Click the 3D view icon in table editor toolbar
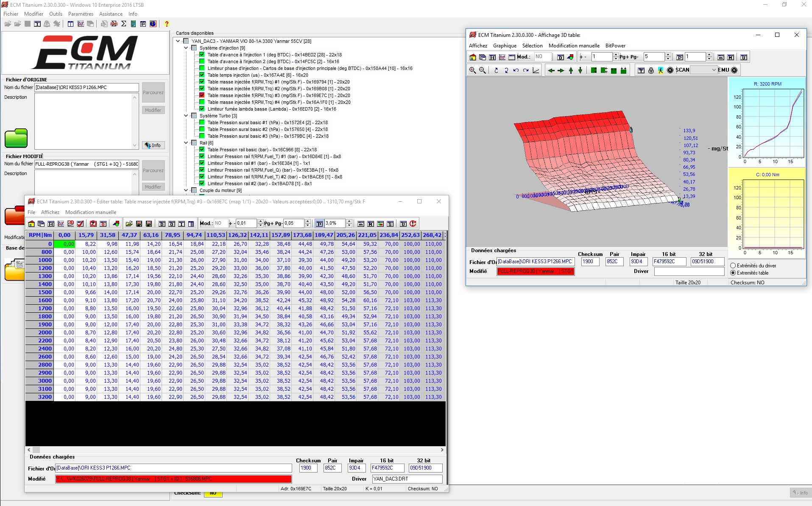Screen dimensions: 812x506 [x=70, y=223]
